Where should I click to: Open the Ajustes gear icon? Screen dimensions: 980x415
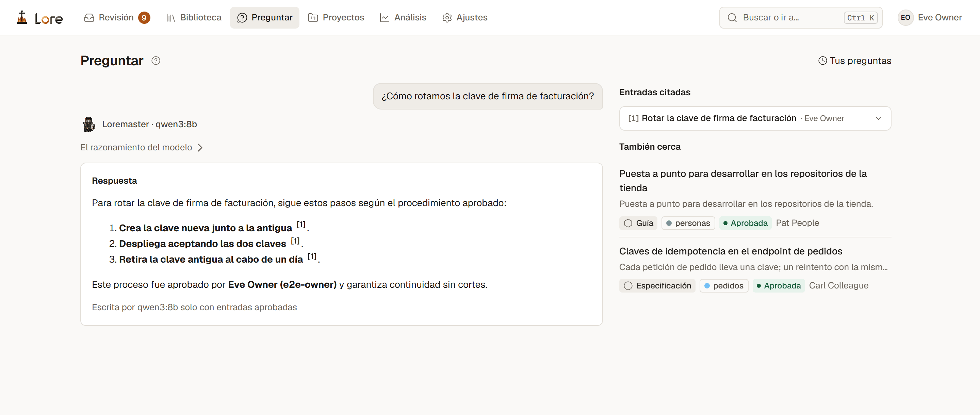tap(447, 17)
